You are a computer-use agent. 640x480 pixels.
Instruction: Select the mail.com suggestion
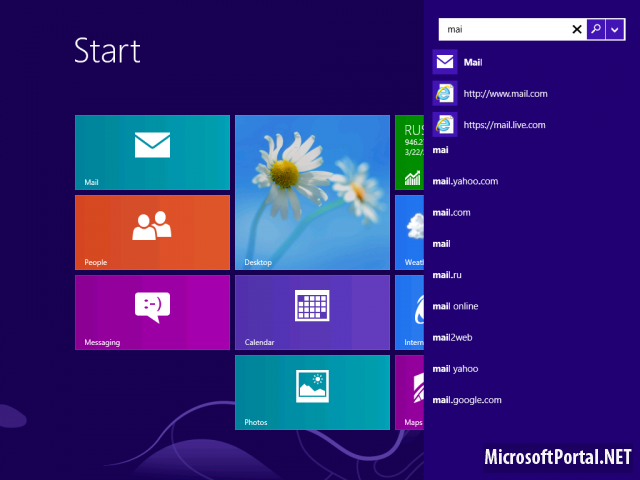[x=451, y=212]
